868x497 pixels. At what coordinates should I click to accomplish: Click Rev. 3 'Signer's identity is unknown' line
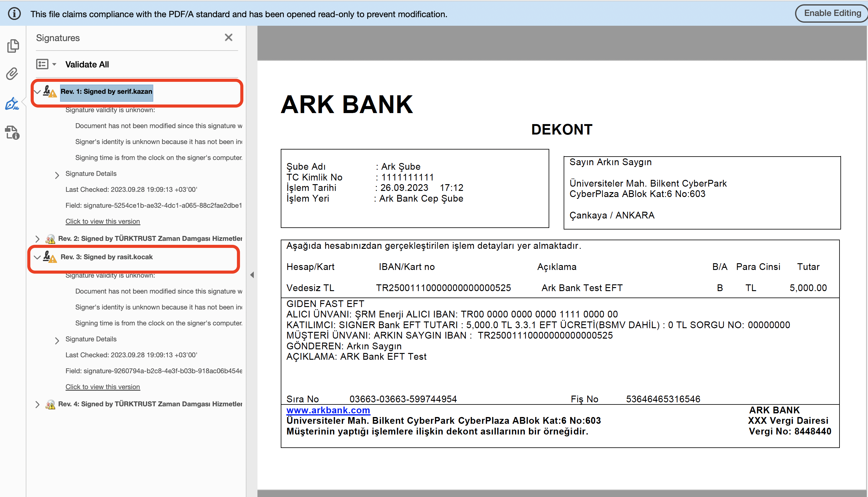pos(159,307)
